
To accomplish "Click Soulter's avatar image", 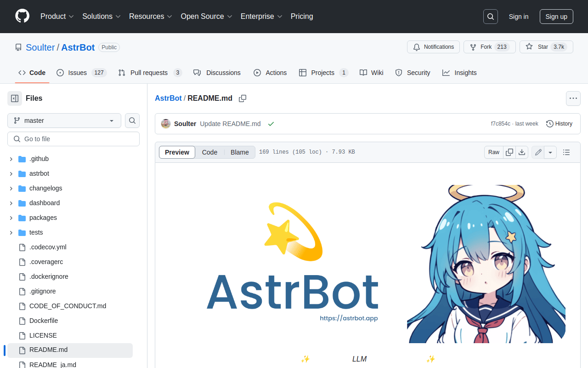I will [166, 124].
